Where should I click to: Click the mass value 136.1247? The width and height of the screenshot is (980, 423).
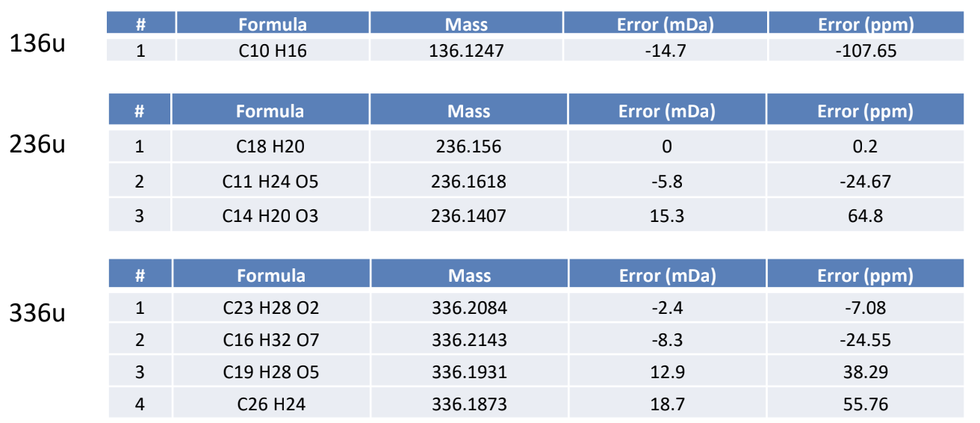tap(466, 52)
